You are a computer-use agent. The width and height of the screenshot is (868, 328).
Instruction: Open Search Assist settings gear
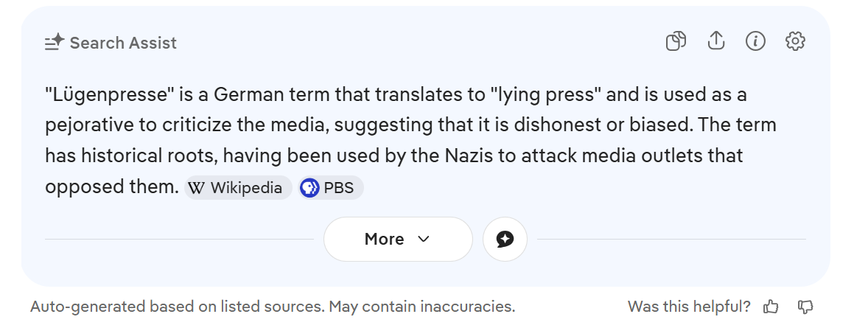[795, 42]
